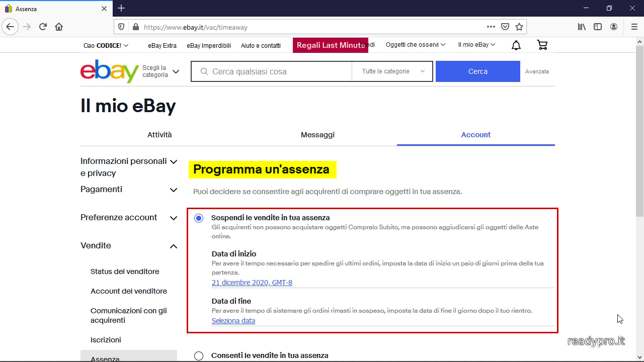644x362 pixels.
Task: Open Avanzata search link
Action: click(x=537, y=71)
